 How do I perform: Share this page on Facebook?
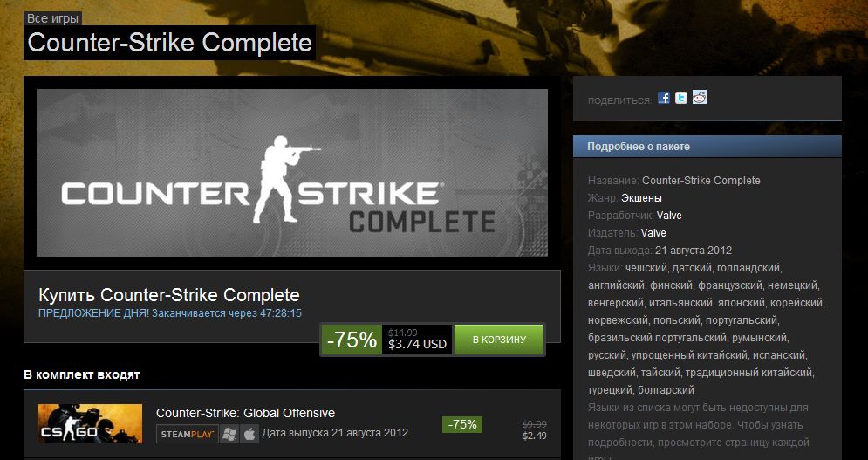[x=664, y=98]
